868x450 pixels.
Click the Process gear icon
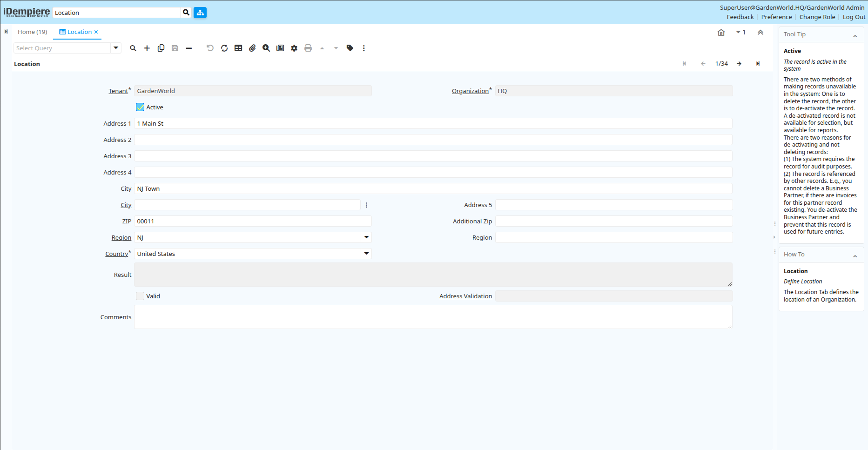pyautogui.click(x=294, y=48)
